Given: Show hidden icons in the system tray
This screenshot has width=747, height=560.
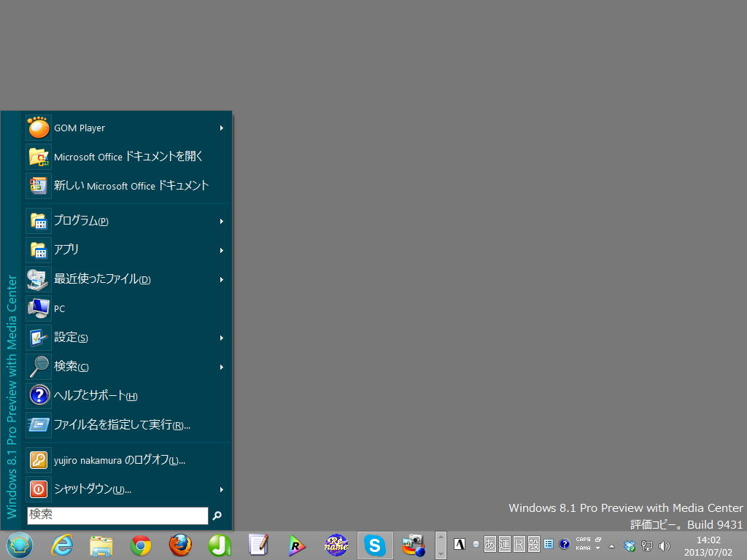Looking at the screenshot, I should pyautogui.click(x=611, y=545).
